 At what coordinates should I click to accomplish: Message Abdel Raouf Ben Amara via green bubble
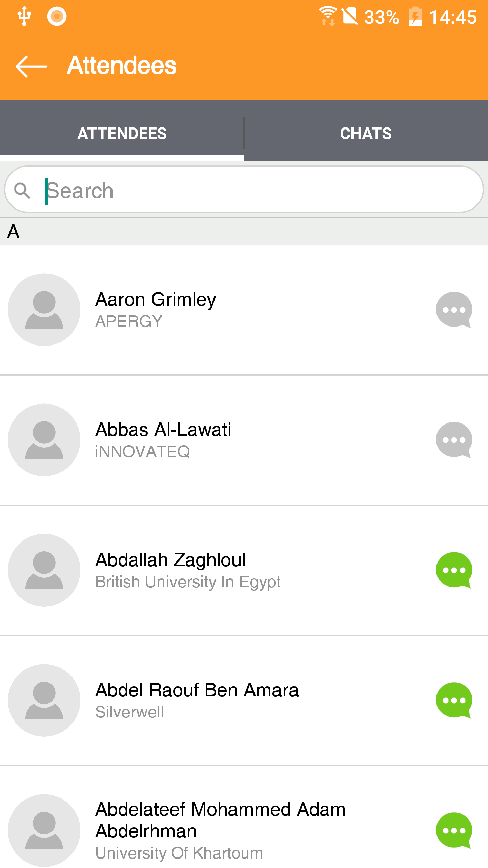454,700
